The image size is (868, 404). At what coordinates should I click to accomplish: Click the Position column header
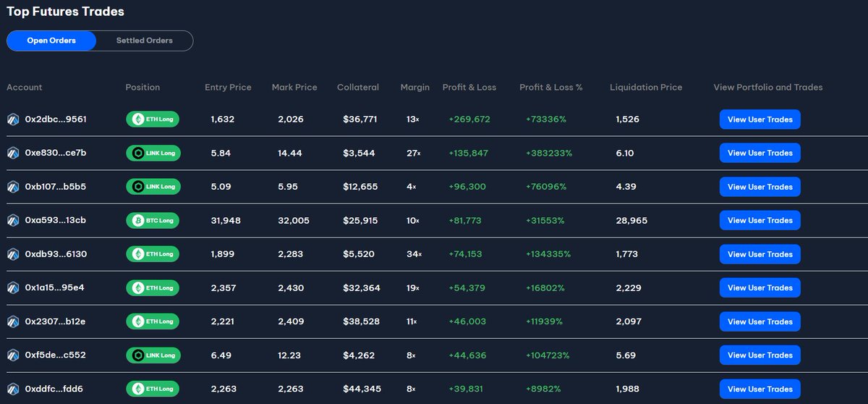(x=142, y=87)
